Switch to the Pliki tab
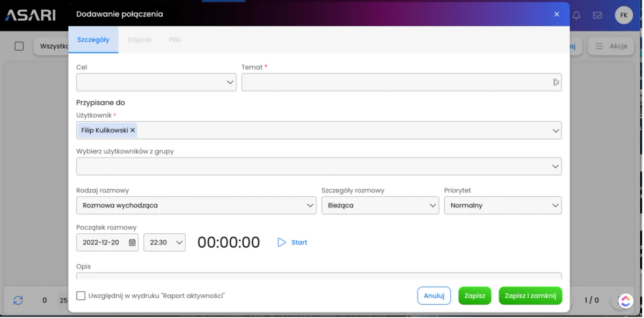Screen dimensions: 644x318 coord(175,40)
